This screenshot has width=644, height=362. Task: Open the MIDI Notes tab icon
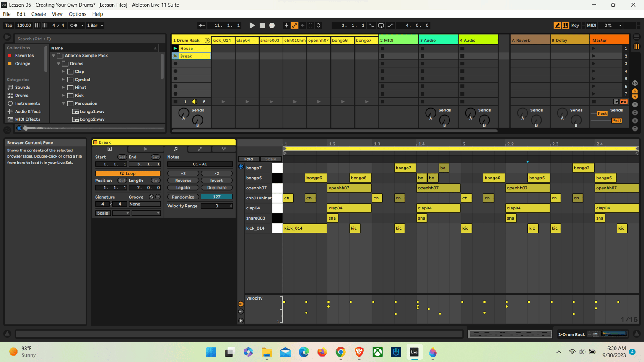pos(176,149)
